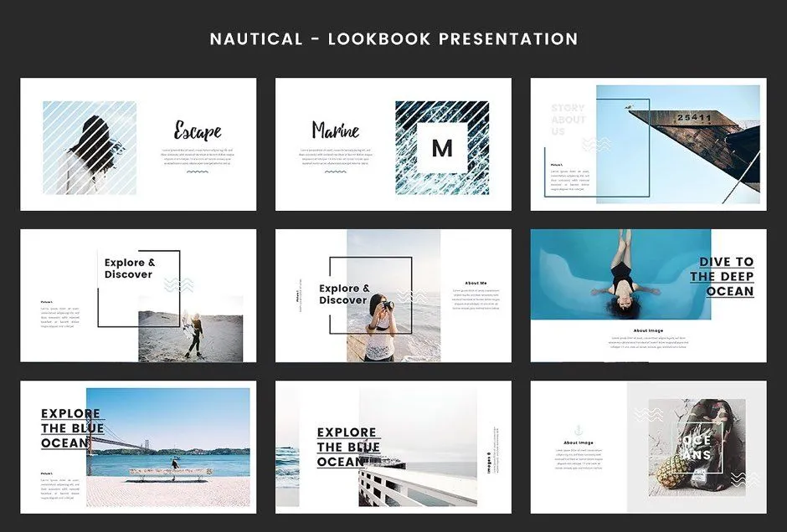
Task: Click the 25411 boat photo
Action: coord(678,145)
